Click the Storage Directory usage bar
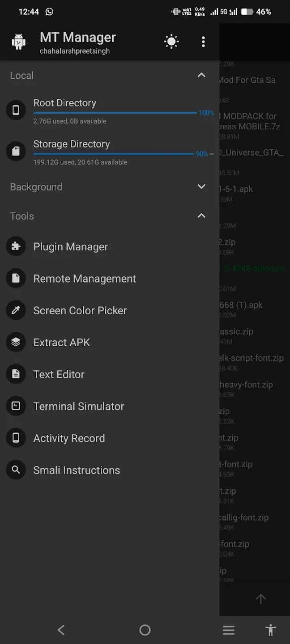The image size is (290, 644). (114, 154)
